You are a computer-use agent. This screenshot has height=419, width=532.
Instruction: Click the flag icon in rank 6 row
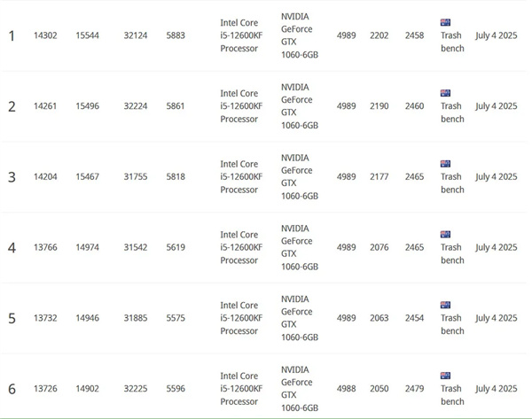click(x=445, y=375)
